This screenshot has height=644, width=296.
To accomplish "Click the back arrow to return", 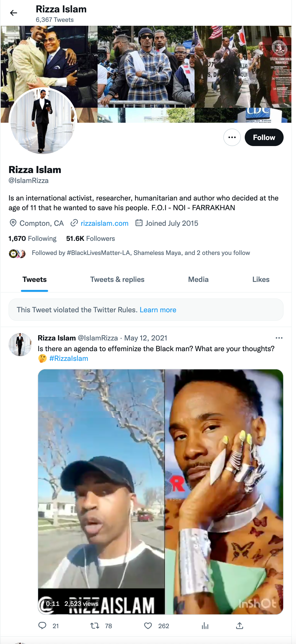I will (14, 12).
